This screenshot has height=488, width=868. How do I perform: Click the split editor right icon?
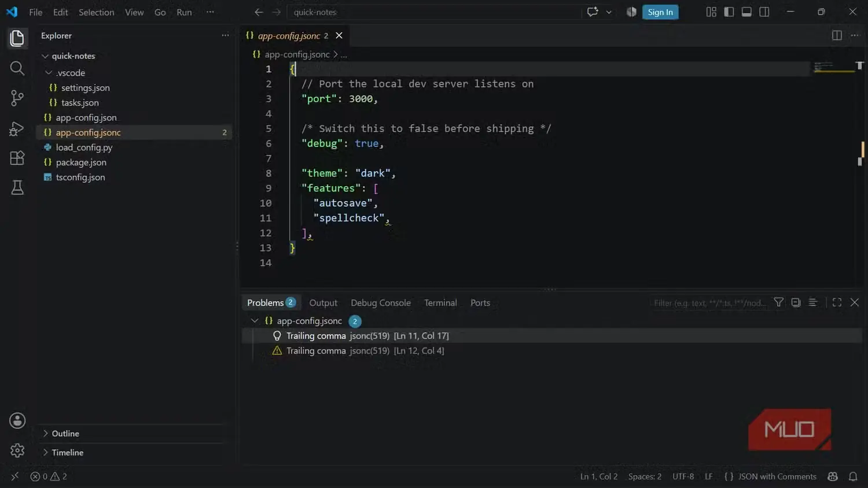click(837, 35)
